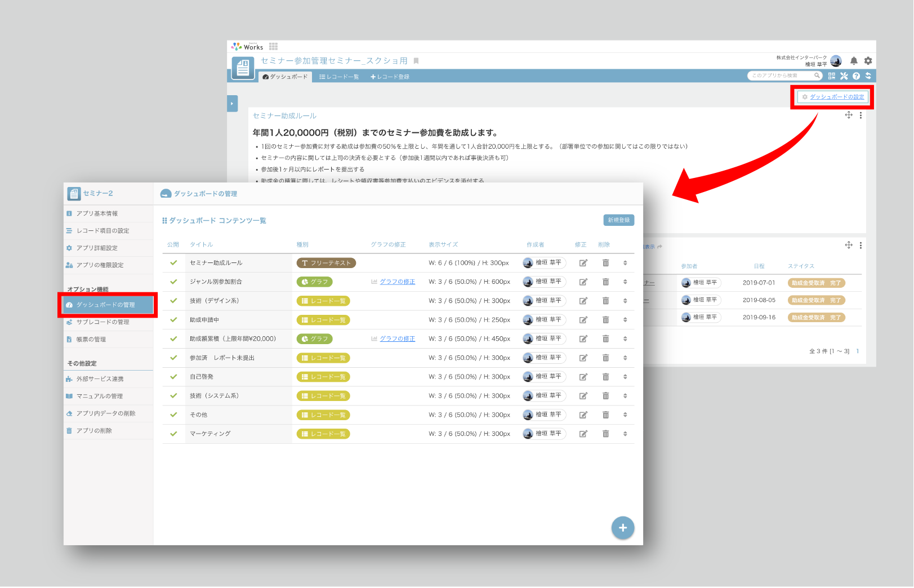Click the move handle on the lower records panel
Image resolution: width=914 pixels, height=588 pixels.
[849, 245]
